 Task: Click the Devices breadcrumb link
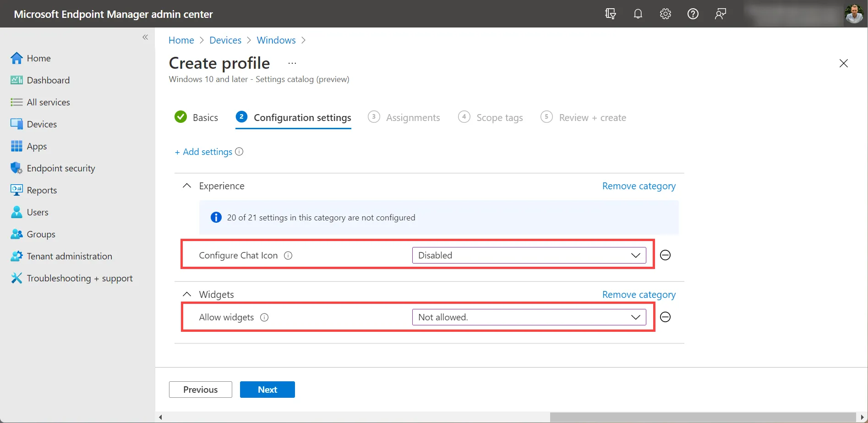225,40
